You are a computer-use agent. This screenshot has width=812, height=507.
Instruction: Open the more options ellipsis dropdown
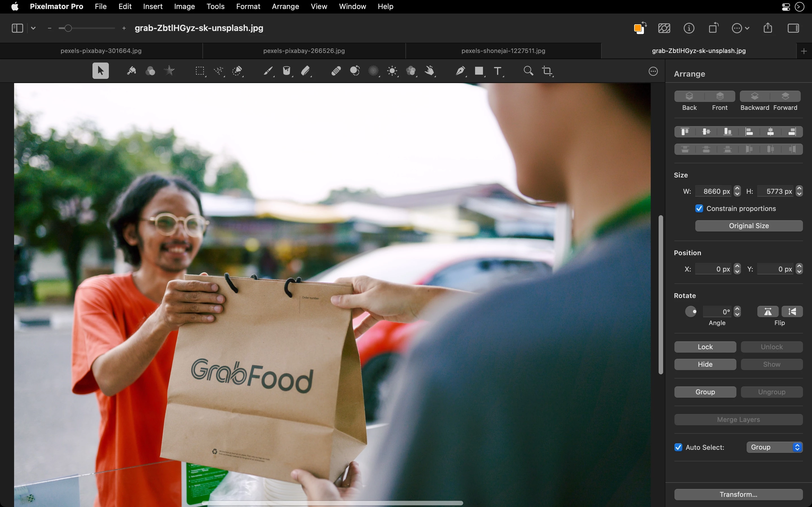[741, 28]
